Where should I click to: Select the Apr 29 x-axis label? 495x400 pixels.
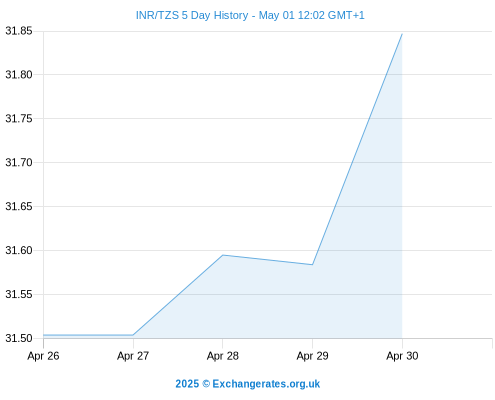[312, 356]
